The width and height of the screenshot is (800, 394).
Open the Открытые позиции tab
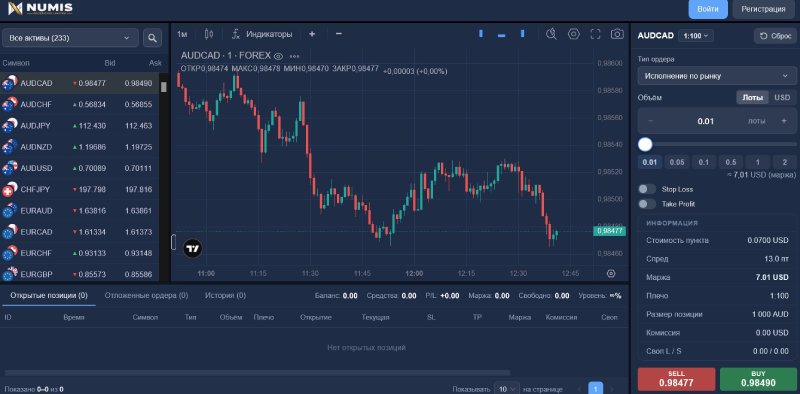pos(49,295)
